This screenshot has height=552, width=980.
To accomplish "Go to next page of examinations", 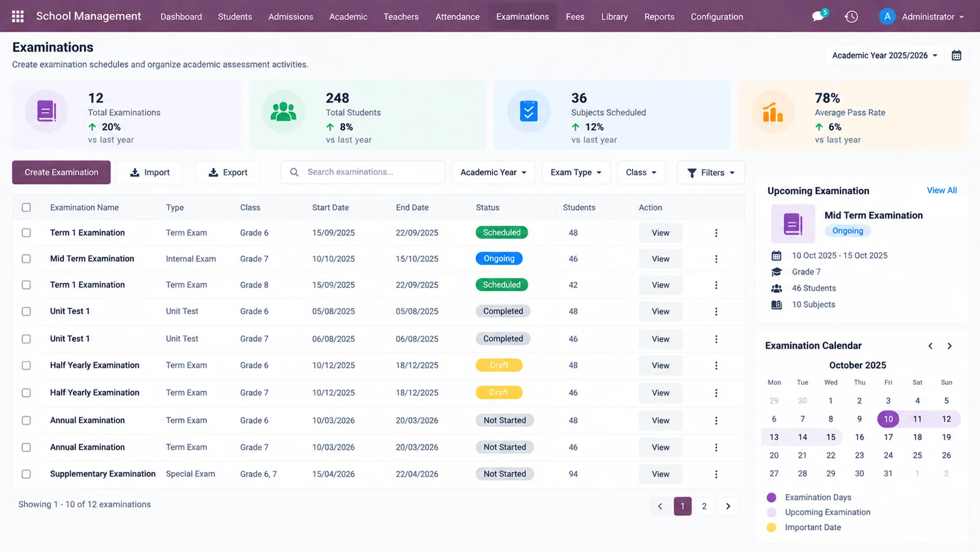I will pyautogui.click(x=728, y=506).
